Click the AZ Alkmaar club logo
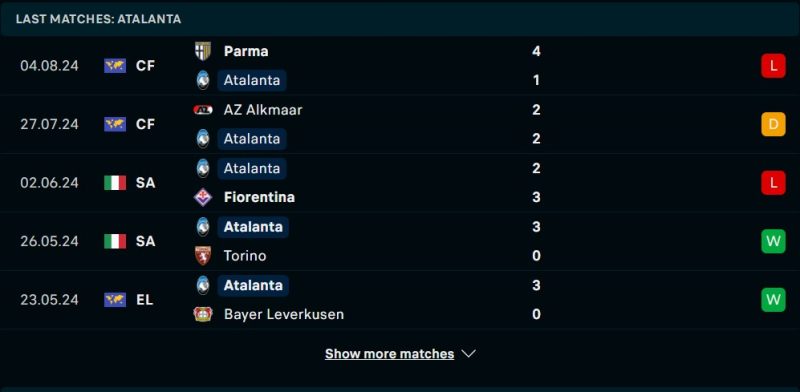This screenshot has width=800, height=392. 203,110
